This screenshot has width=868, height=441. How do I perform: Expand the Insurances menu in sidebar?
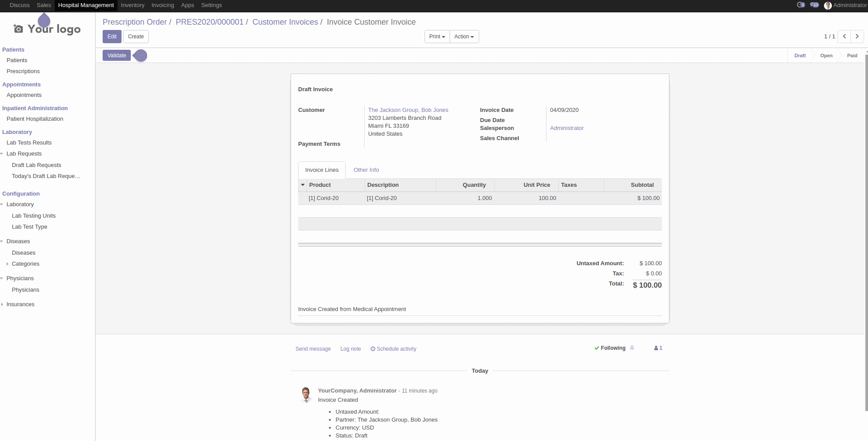[20, 304]
